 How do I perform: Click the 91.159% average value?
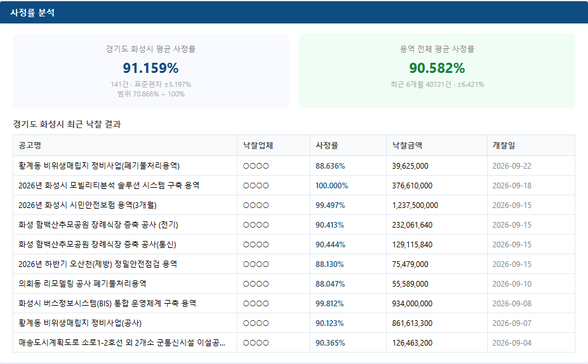[x=150, y=68]
